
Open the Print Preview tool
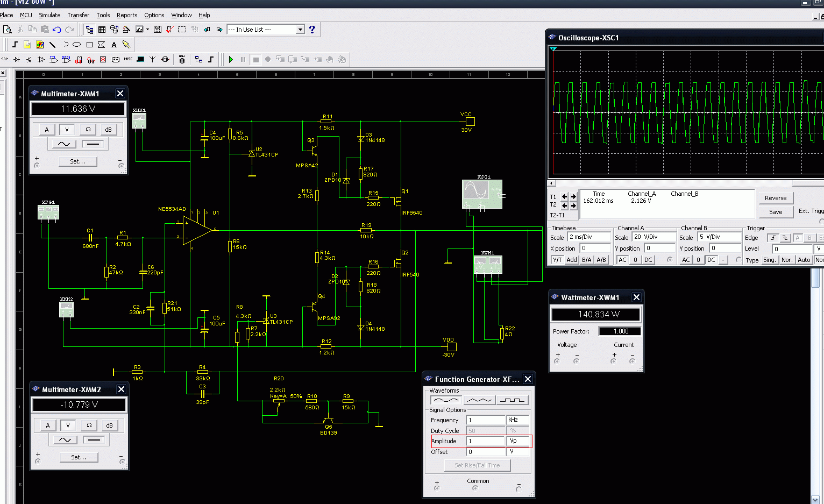point(7,30)
